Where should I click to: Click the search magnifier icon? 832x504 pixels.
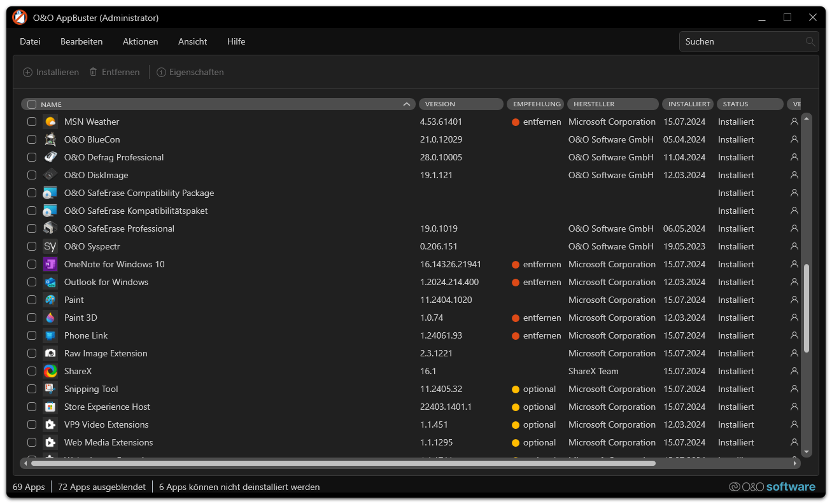point(810,41)
